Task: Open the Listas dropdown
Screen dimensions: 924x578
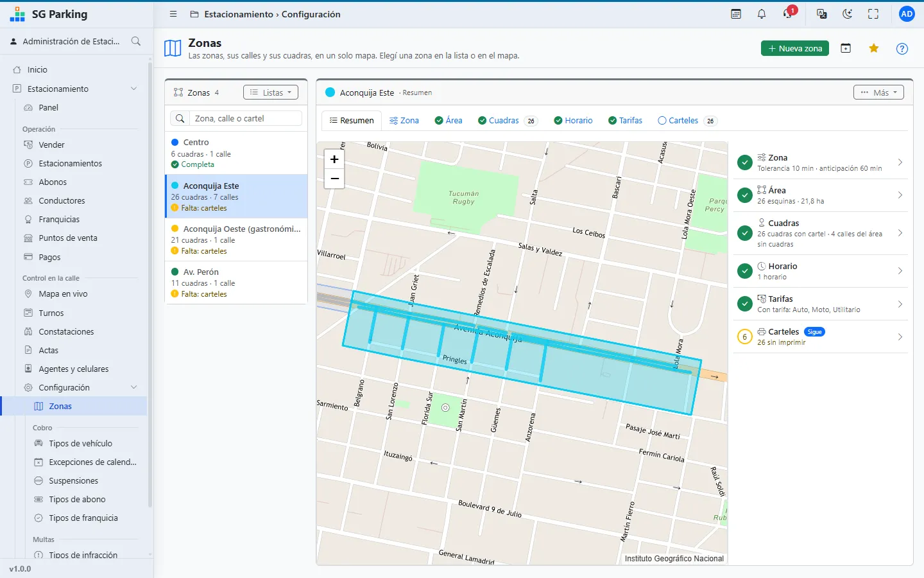Action: tap(270, 92)
